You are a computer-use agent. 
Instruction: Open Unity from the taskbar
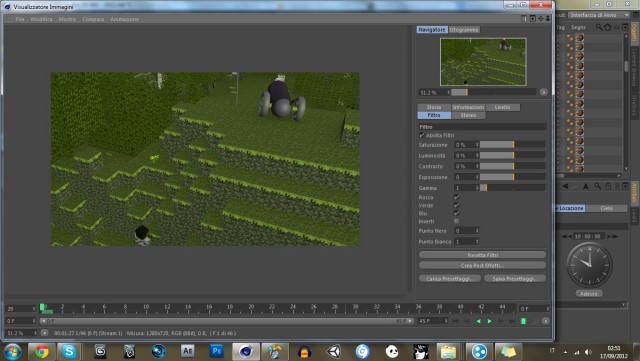(333, 351)
